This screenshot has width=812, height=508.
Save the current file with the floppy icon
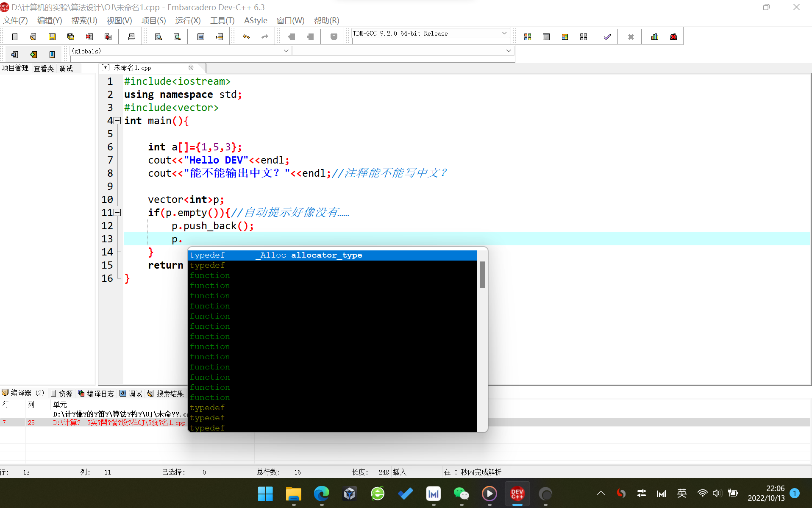[x=52, y=37]
